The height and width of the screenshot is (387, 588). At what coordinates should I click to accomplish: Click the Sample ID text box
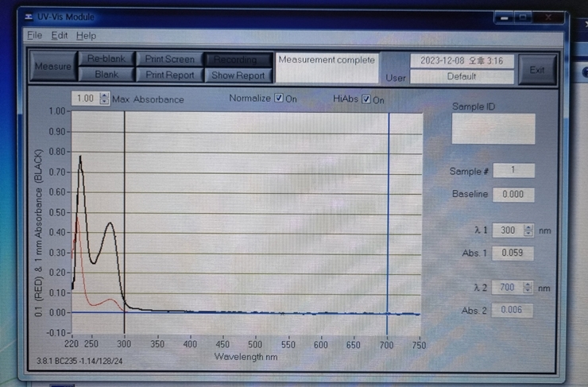click(x=493, y=129)
